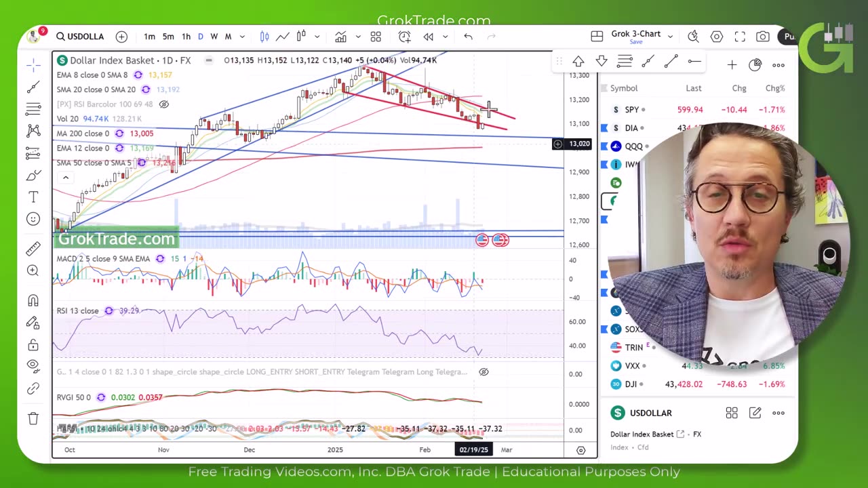Select the up arrow drawing favorite
868x488 pixels.
(578, 62)
